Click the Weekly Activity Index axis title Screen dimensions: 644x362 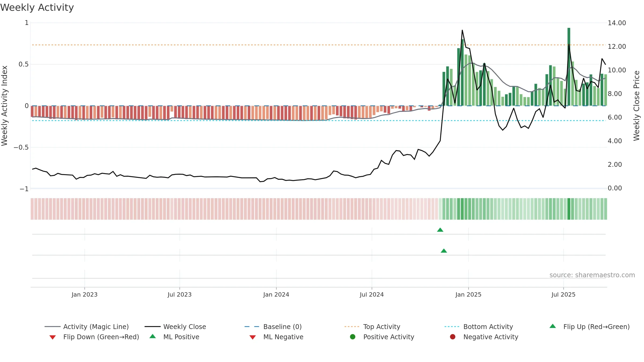(5, 106)
